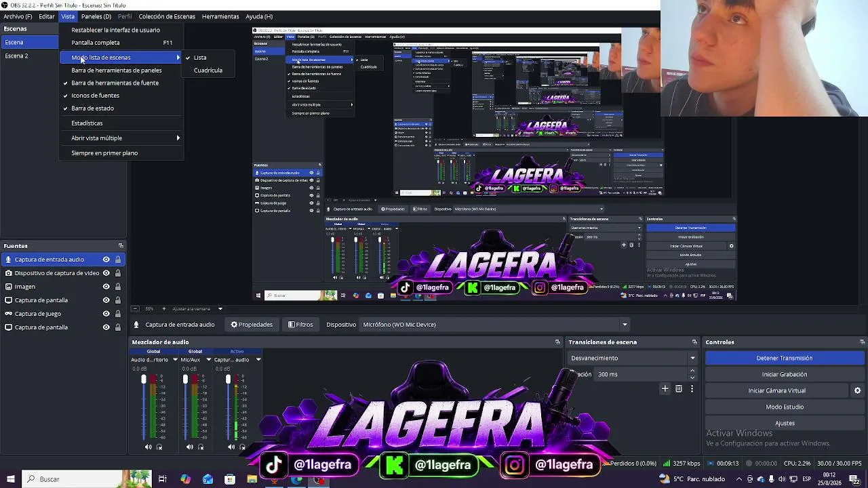Select Cuadrícula scene list mode

[x=210, y=70]
